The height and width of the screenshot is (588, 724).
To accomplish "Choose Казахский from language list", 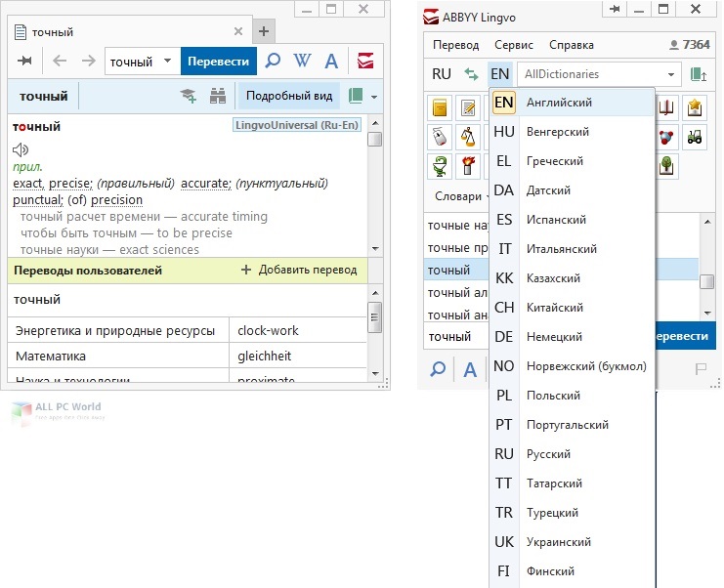I will 573,277.
